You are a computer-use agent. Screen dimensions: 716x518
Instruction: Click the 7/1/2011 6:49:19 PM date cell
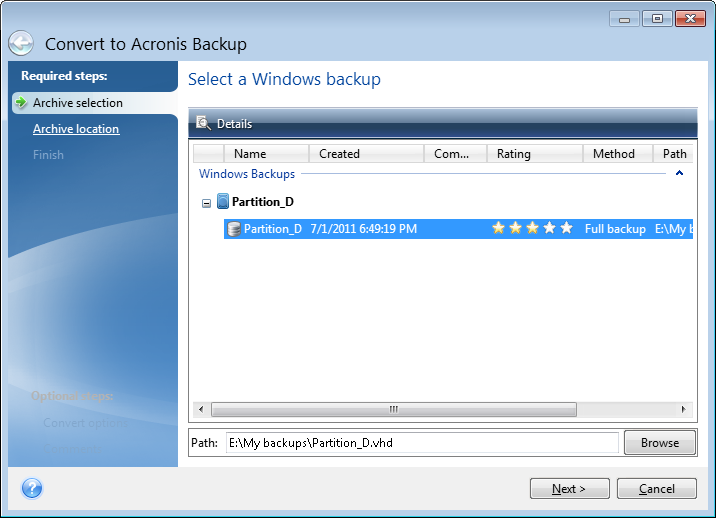click(363, 229)
